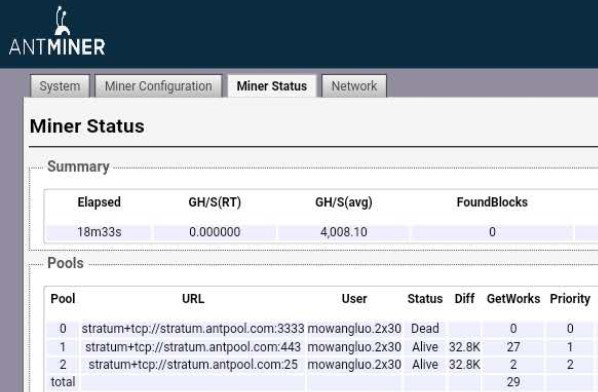Image resolution: width=598 pixels, height=392 pixels.
Task: Open the System tab
Action: pyautogui.click(x=60, y=86)
